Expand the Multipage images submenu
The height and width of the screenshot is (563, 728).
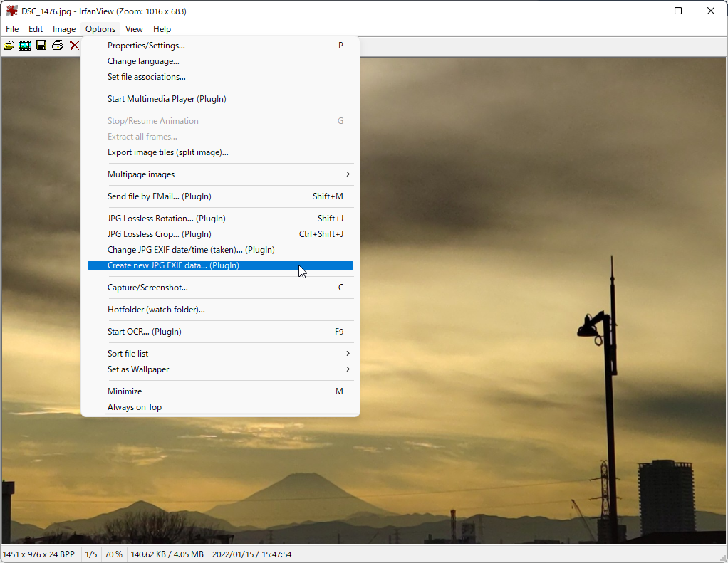pos(221,174)
